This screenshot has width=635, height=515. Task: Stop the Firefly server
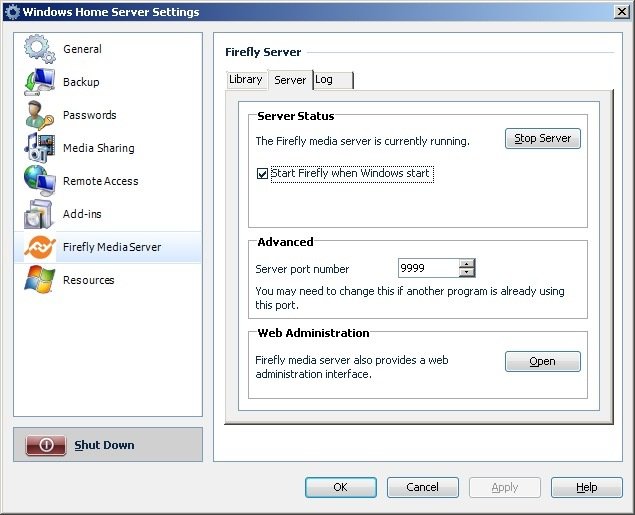(542, 138)
